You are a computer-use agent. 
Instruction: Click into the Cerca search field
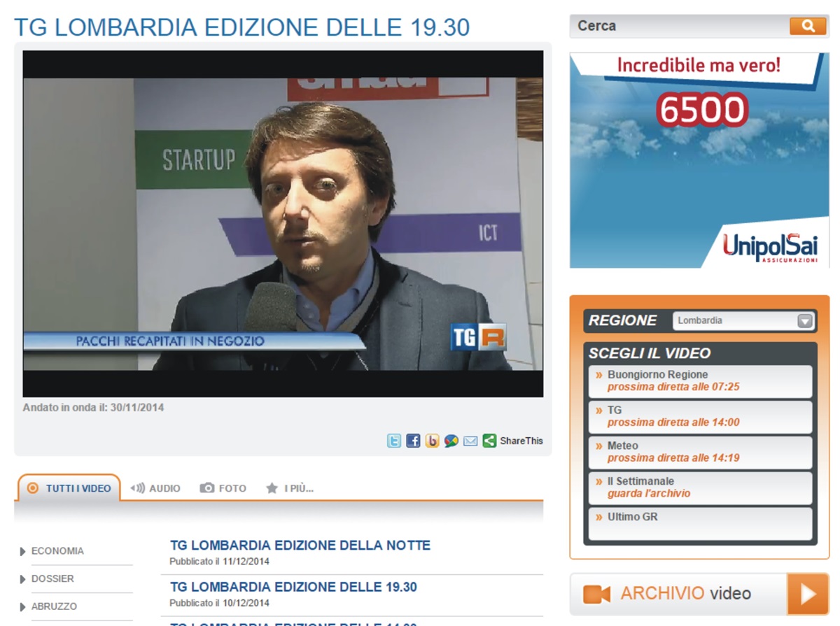(679, 26)
